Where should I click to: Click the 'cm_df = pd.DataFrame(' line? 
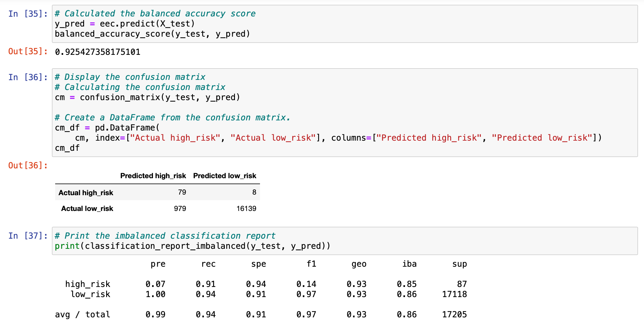point(107,128)
